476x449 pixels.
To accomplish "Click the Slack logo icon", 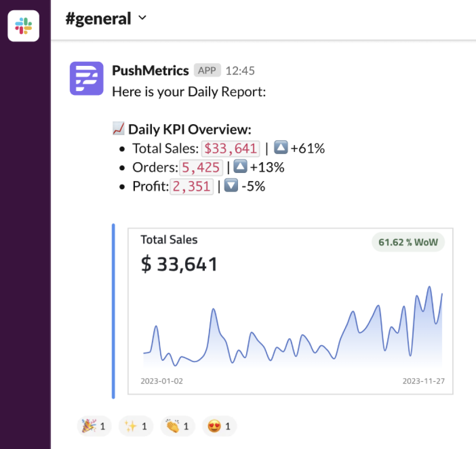I will click(23, 26).
